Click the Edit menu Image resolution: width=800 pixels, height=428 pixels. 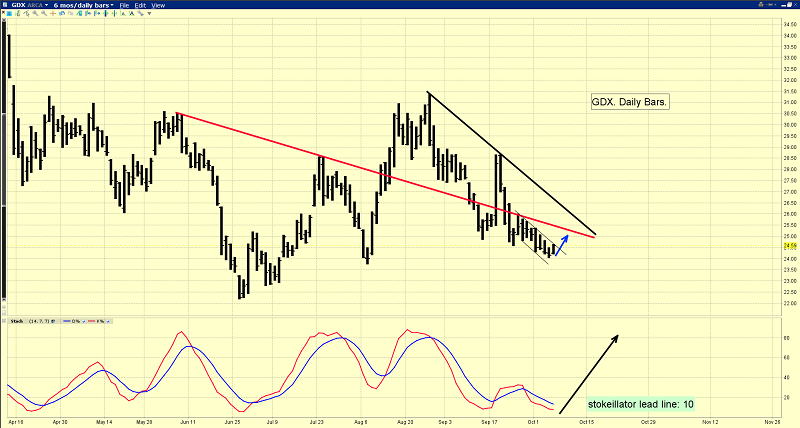pyautogui.click(x=140, y=5)
